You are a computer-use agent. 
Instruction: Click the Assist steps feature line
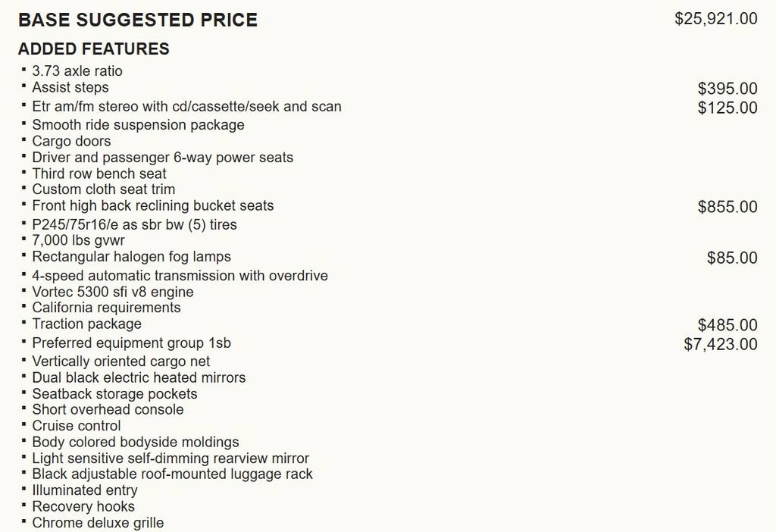tap(70, 88)
